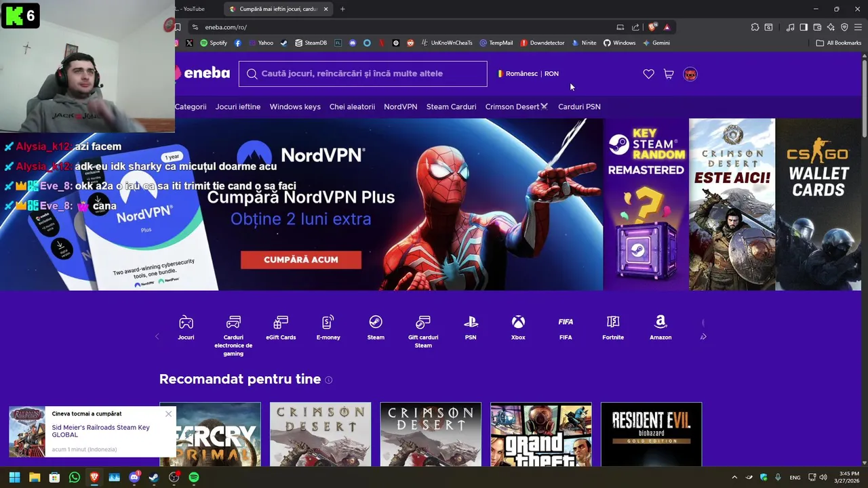The width and height of the screenshot is (868, 488).
Task: Open the Downdetector bookmark
Action: click(542, 43)
